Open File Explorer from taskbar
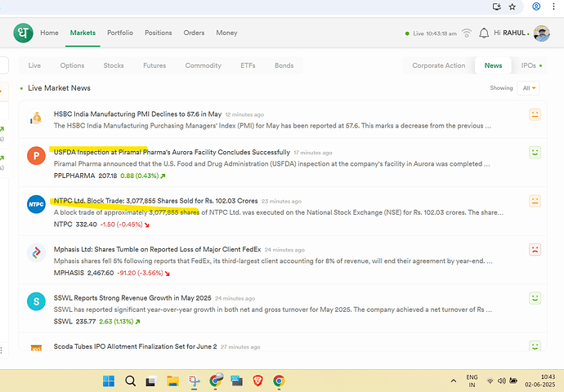The height and width of the screenshot is (392, 564). pos(172,381)
